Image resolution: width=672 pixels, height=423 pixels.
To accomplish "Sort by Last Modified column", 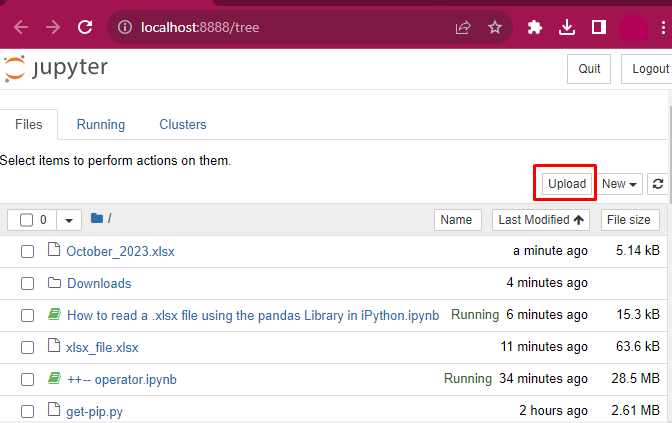I will tap(540, 220).
